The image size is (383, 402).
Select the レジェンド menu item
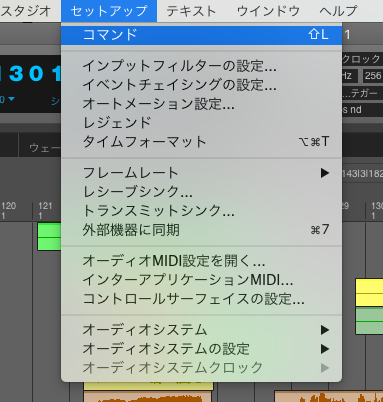tap(201, 123)
